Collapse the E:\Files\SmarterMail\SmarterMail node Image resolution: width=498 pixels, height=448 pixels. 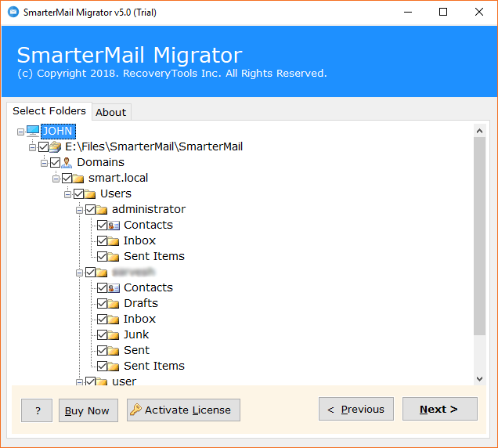click(32, 147)
